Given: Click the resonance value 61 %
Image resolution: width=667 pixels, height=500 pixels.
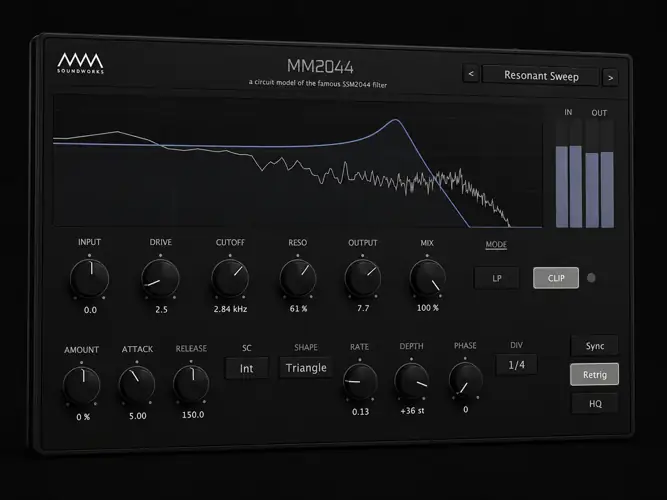Looking at the screenshot, I should (298, 309).
